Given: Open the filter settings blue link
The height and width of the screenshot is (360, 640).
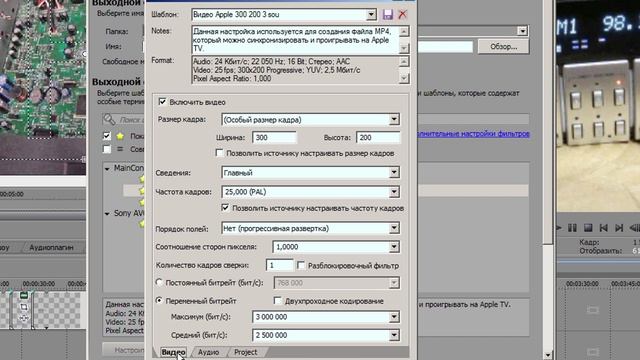Looking at the screenshot, I should (x=473, y=133).
